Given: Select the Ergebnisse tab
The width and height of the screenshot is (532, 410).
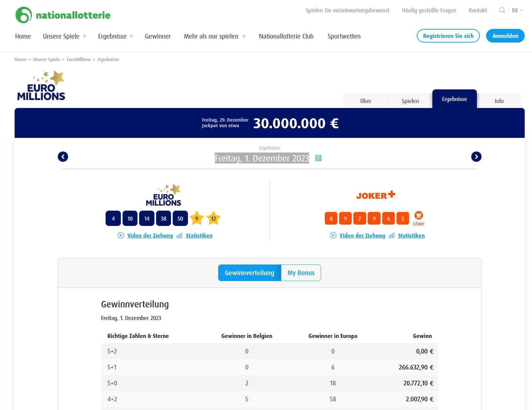Looking at the screenshot, I should click(x=454, y=99).
